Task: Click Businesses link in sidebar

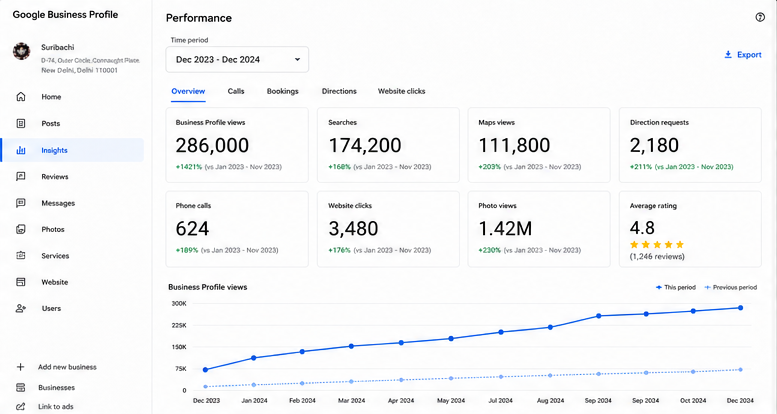Action: coord(56,387)
